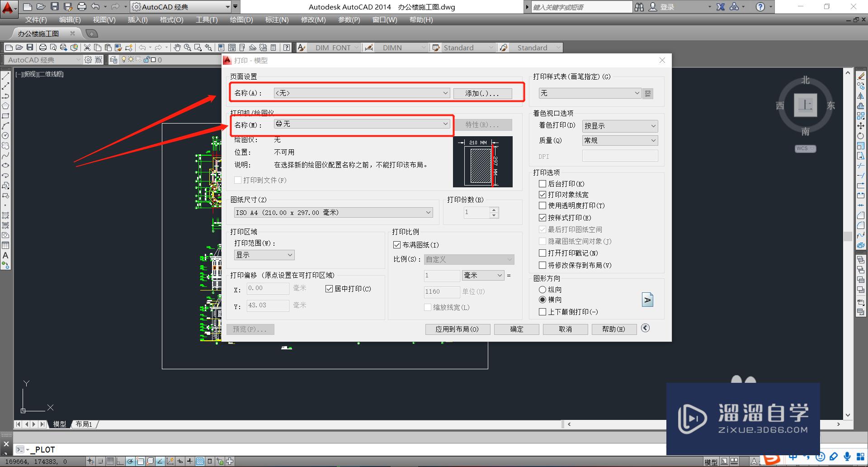Click 应用到布局 button
The height and width of the screenshot is (467, 868).
click(458, 329)
